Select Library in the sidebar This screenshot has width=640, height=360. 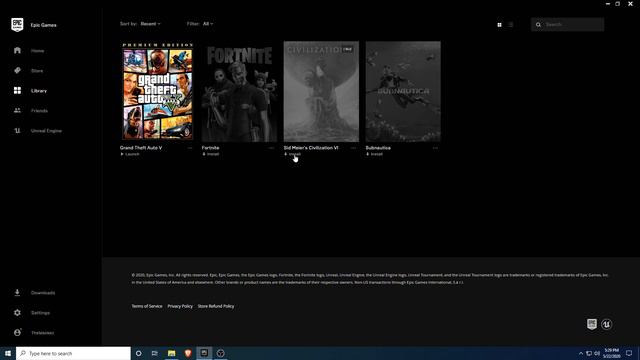[x=39, y=91]
